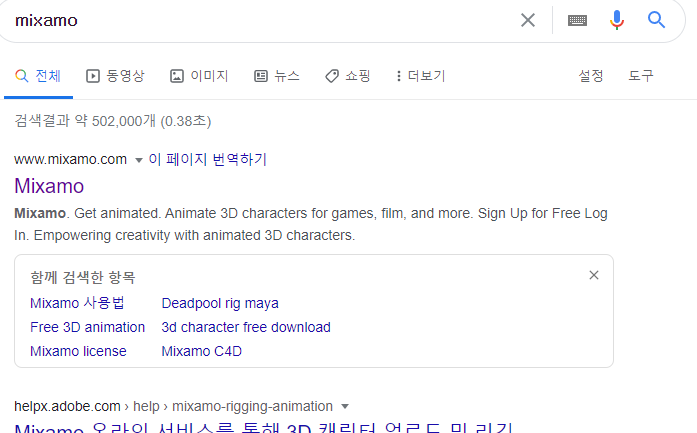Submit search with the magnifying glass icon
The height and width of the screenshot is (433, 697).
click(656, 20)
